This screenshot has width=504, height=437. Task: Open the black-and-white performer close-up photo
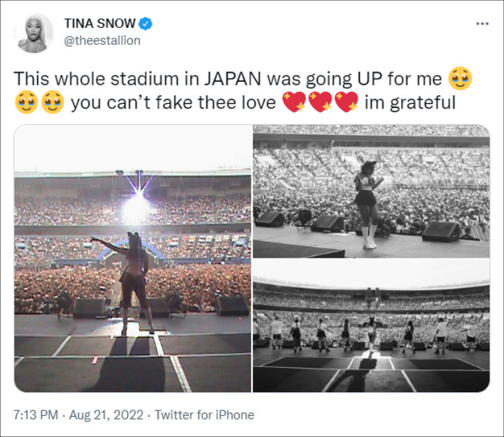tap(371, 191)
